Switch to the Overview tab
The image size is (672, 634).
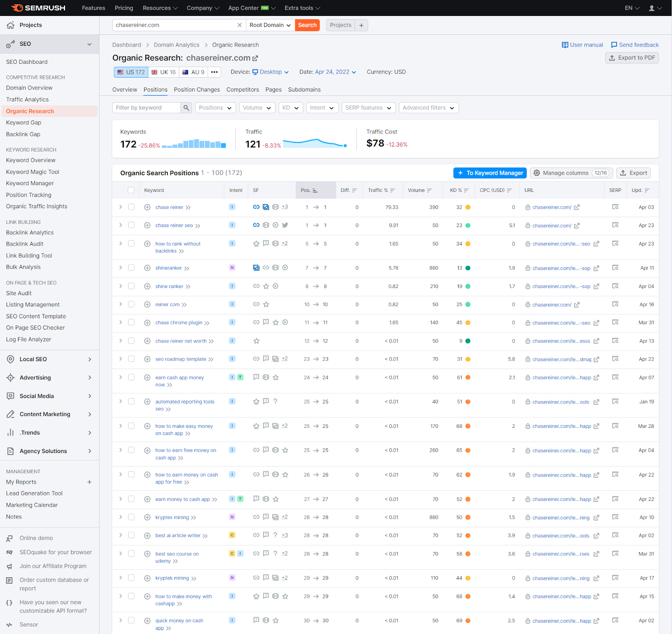125,90
